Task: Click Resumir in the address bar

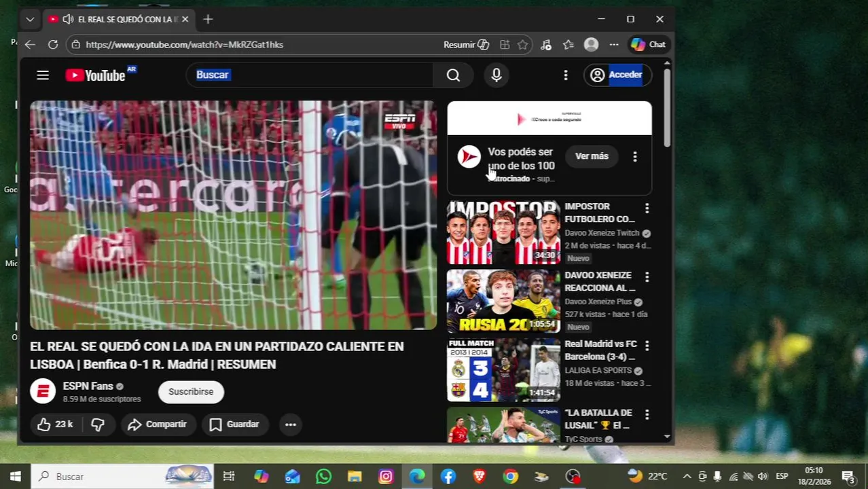Action: coord(466,45)
